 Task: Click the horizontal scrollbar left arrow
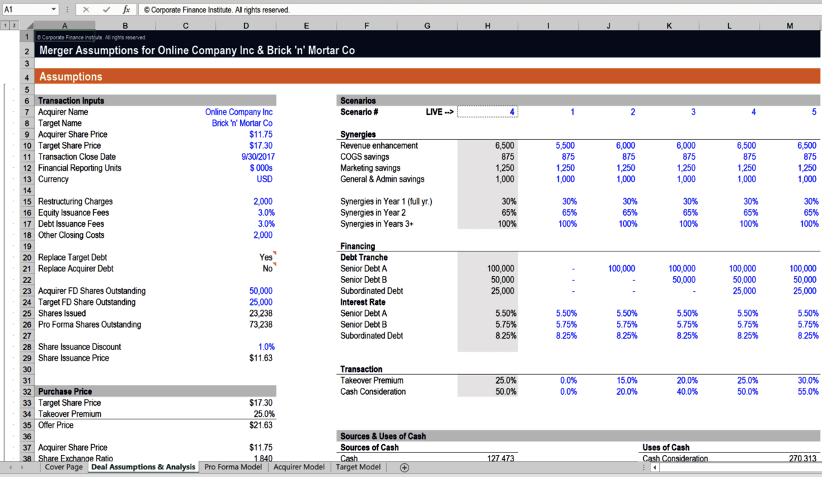click(x=656, y=467)
